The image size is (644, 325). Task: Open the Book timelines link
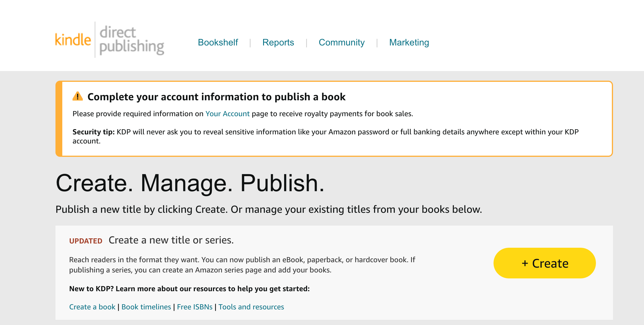pos(146,307)
